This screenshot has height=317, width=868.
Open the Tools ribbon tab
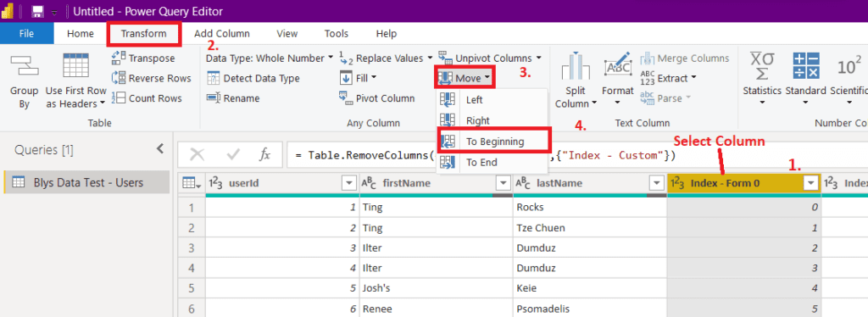pos(336,34)
